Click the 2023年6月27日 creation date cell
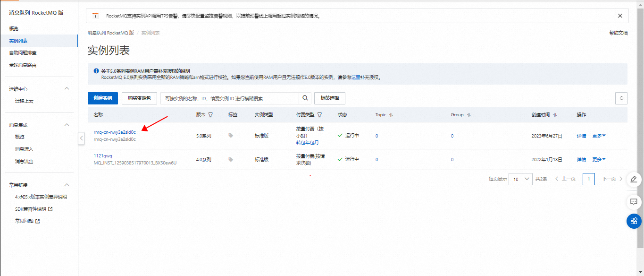Image resolution: width=644 pixels, height=276 pixels. click(x=547, y=136)
